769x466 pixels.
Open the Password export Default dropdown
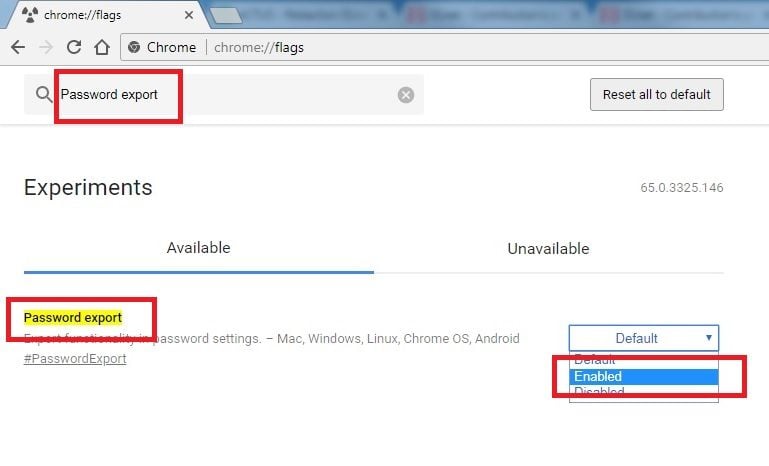pyautogui.click(x=643, y=338)
